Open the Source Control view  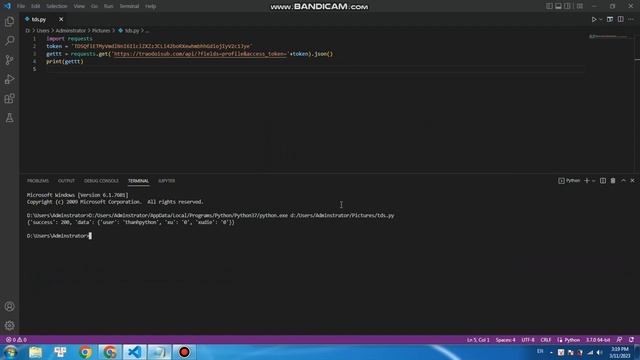tap(9, 60)
